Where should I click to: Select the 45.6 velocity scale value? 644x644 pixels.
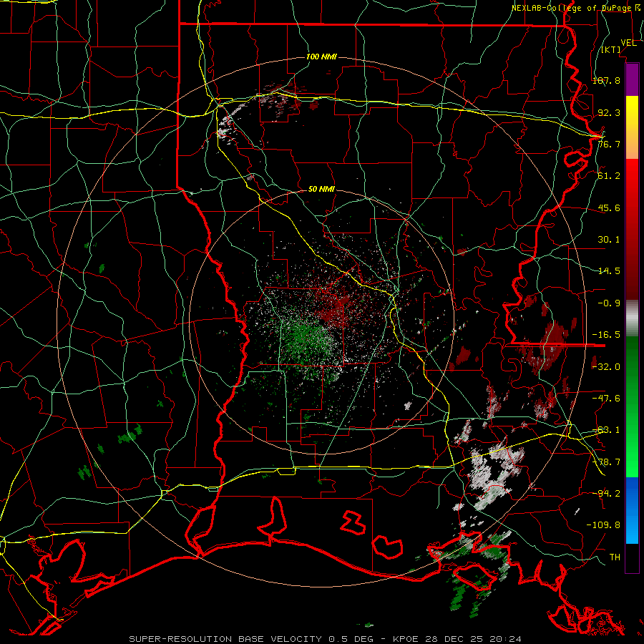609,208
